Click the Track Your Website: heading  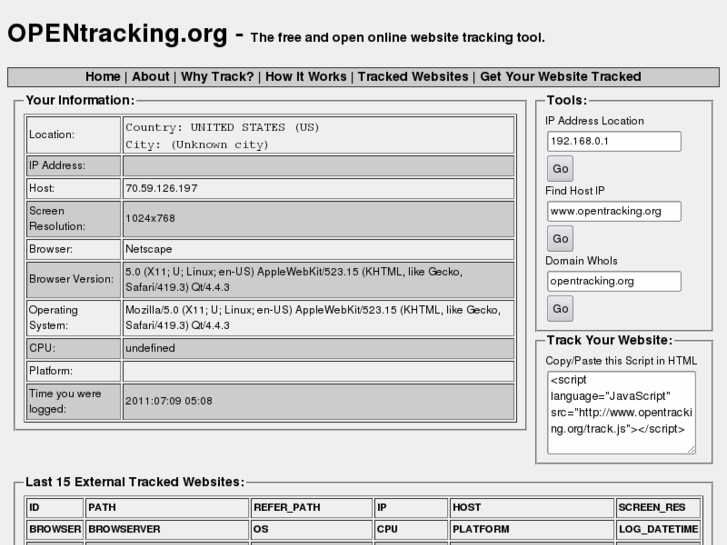(x=610, y=340)
